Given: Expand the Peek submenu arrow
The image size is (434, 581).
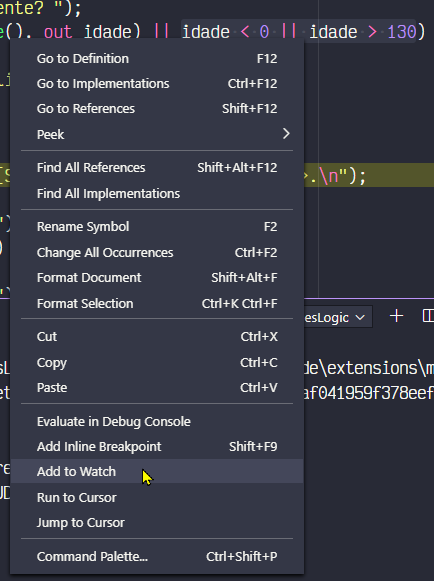Looking at the screenshot, I should tap(286, 134).
